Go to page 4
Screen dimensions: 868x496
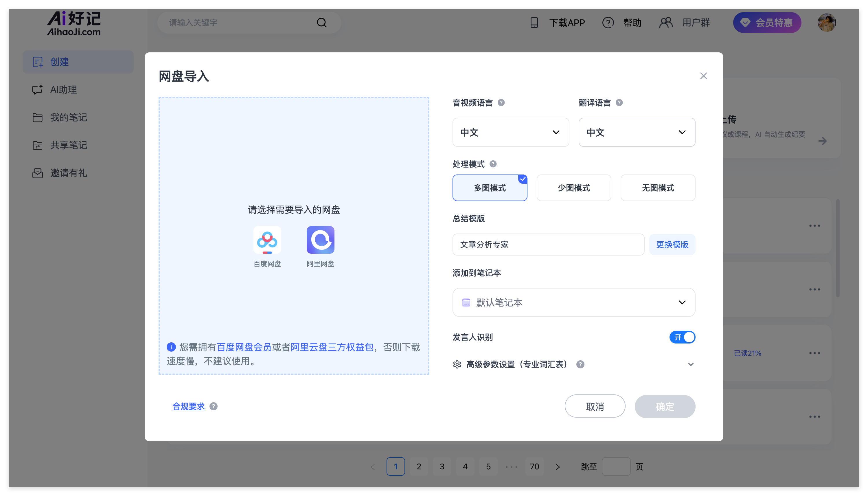[465, 466]
